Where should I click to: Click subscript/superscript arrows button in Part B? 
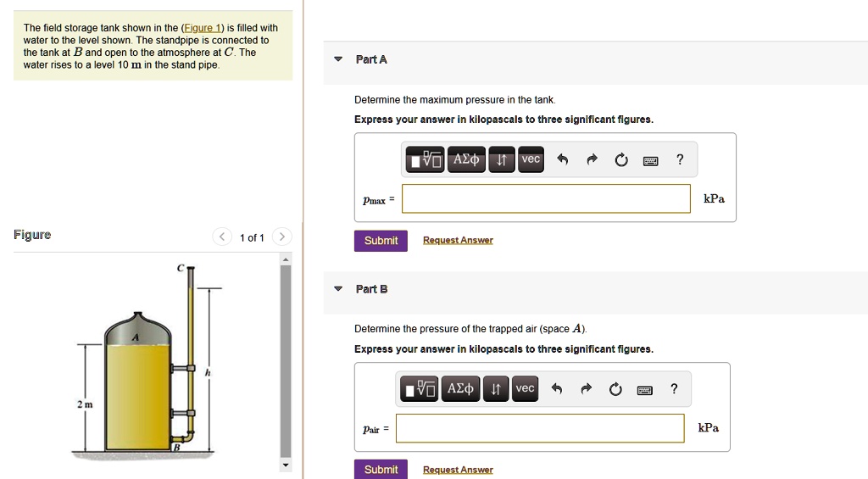pos(496,389)
